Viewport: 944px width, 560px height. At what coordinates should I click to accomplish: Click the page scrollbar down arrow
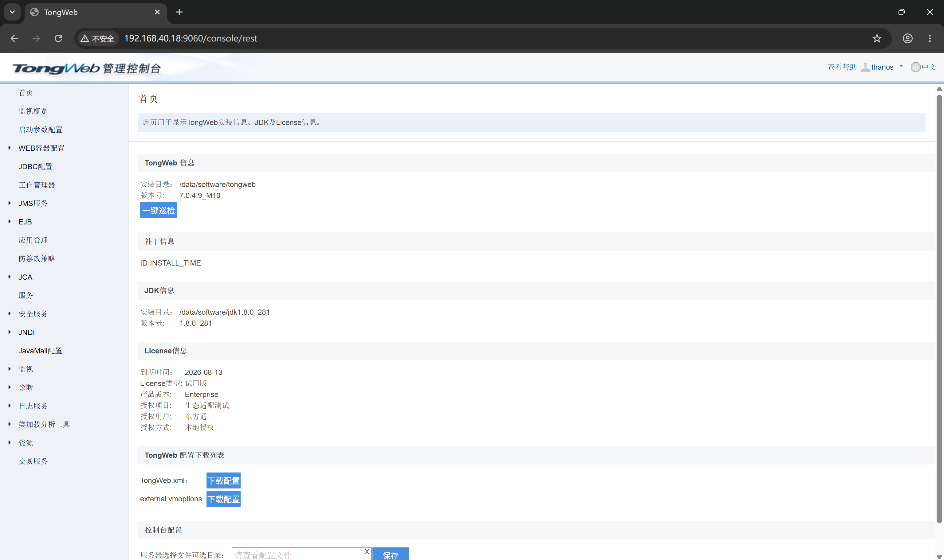(x=939, y=557)
